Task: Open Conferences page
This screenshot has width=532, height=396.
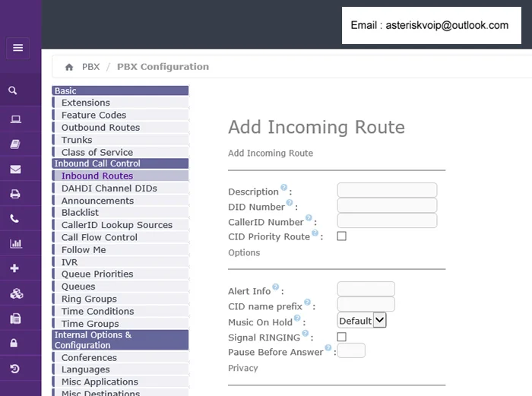Action: tap(120, 357)
